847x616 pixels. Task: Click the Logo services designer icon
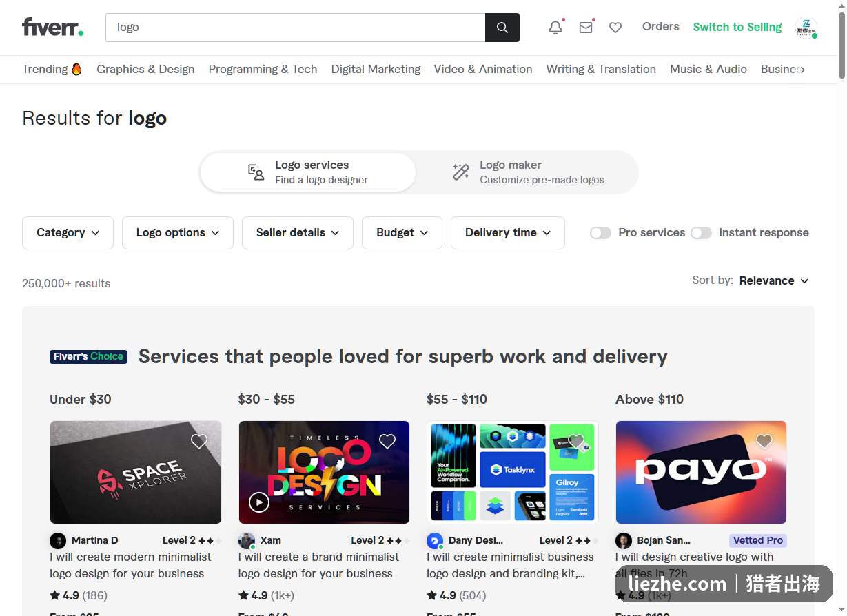(256, 172)
